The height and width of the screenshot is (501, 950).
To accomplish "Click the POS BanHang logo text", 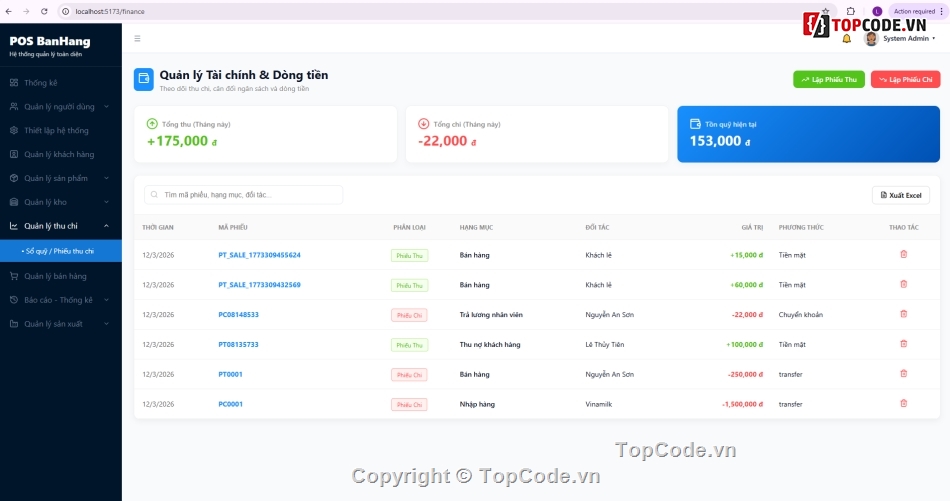I will [x=50, y=41].
